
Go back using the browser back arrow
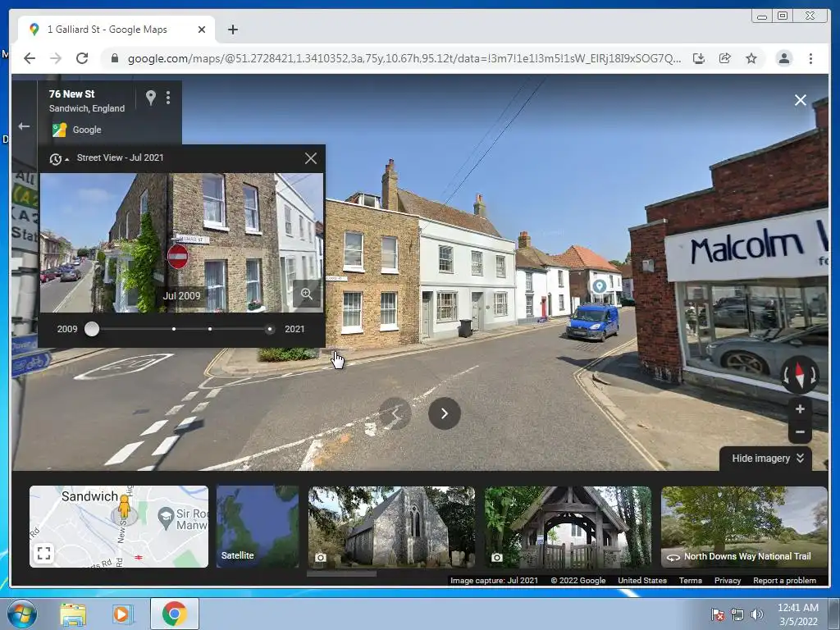click(x=30, y=58)
